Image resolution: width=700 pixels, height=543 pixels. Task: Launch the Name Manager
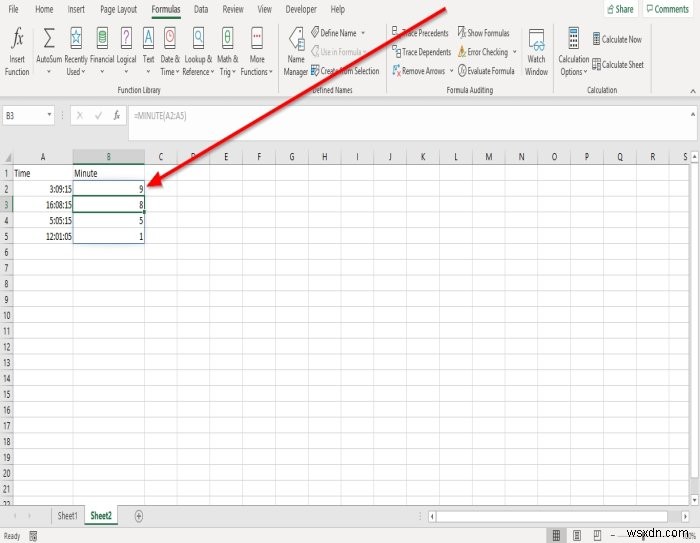point(296,51)
